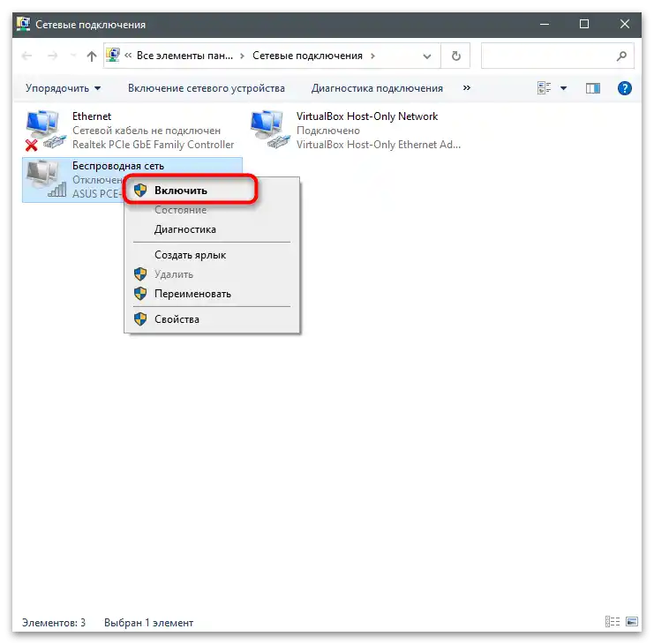Click 'Сетевые подключения' breadcrumb
The height and width of the screenshot is (644, 654).
pos(307,56)
